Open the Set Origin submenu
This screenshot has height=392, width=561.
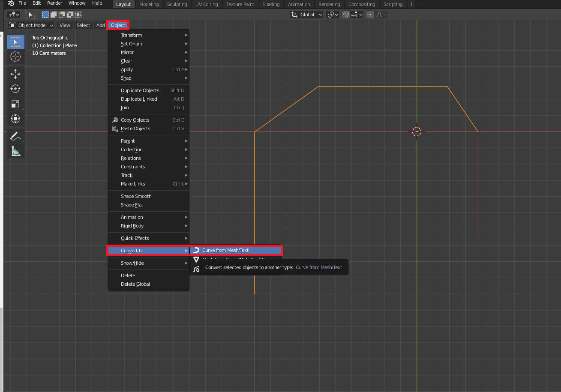132,44
